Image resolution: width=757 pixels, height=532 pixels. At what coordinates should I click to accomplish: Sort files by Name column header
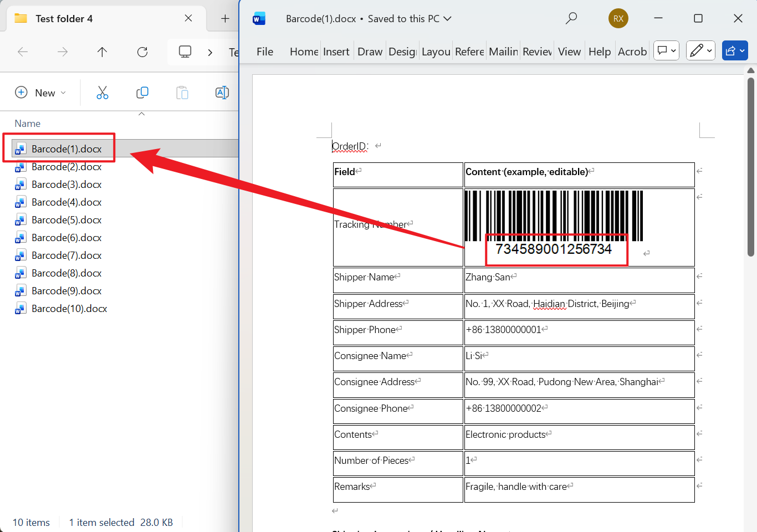pos(28,124)
